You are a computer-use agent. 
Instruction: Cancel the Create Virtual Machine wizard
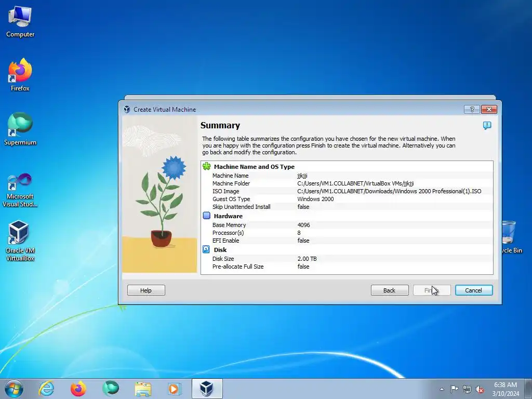pyautogui.click(x=474, y=290)
